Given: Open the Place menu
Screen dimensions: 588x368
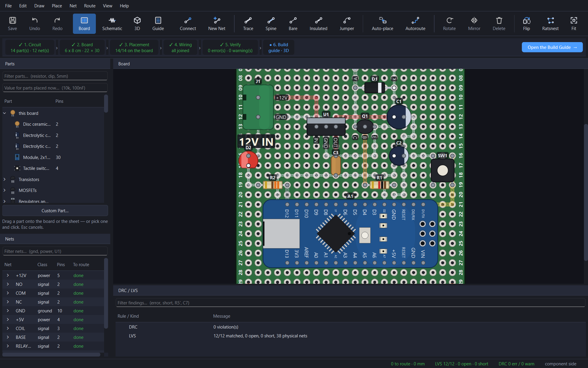Looking at the screenshot, I should pyautogui.click(x=57, y=6).
